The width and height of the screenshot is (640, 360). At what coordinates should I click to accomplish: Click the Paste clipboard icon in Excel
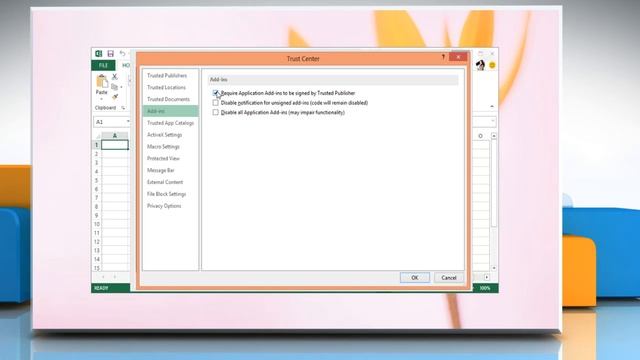pyautogui.click(x=102, y=81)
